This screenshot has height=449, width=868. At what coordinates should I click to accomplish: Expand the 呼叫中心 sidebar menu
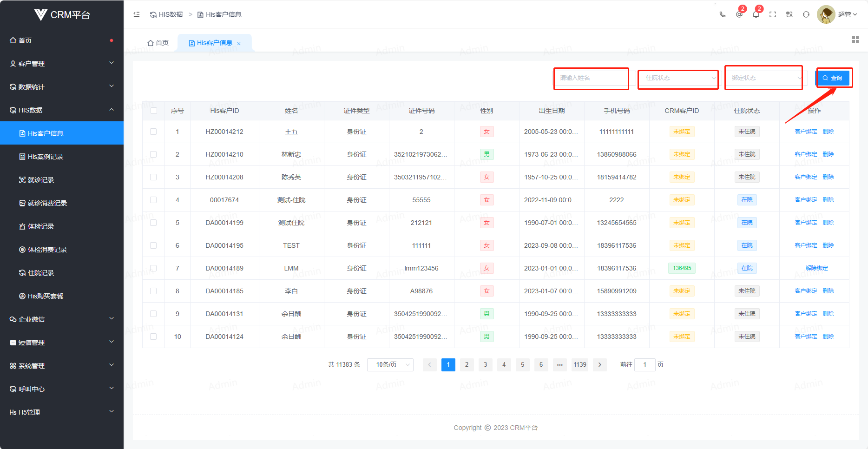(62, 389)
